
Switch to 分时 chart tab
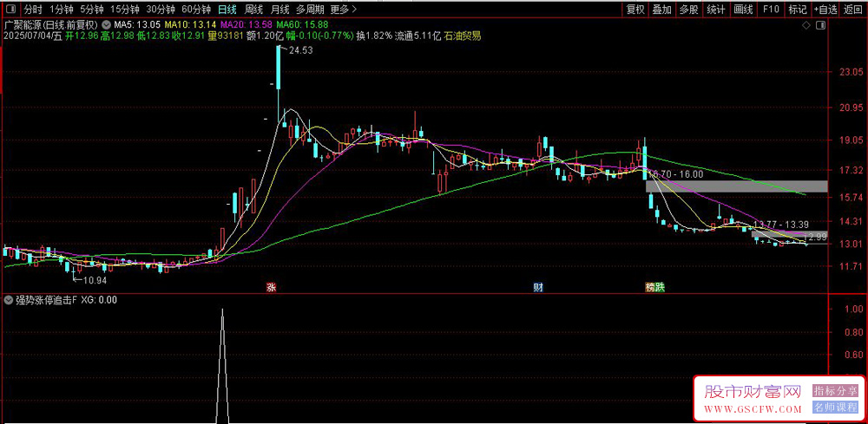click(x=33, y=10)
